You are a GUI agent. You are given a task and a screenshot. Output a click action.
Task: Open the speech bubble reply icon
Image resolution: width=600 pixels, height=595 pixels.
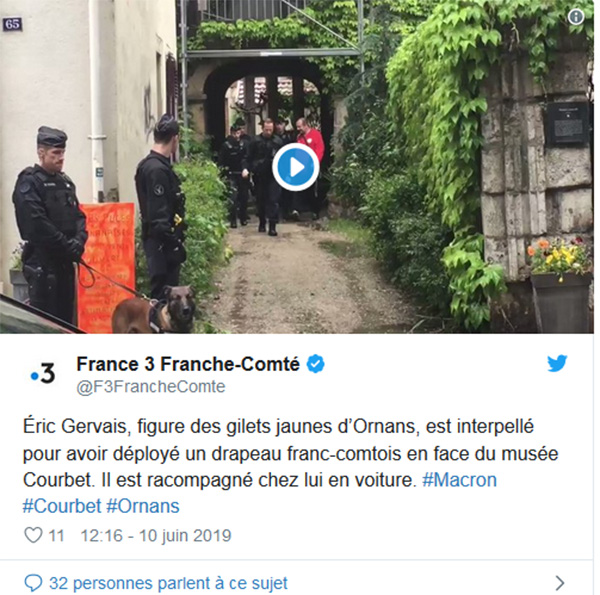[x=33, y=583]
